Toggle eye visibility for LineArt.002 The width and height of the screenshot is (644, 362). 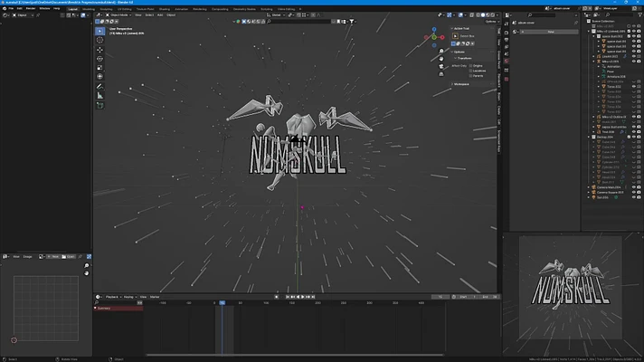(x=634, y=56)
